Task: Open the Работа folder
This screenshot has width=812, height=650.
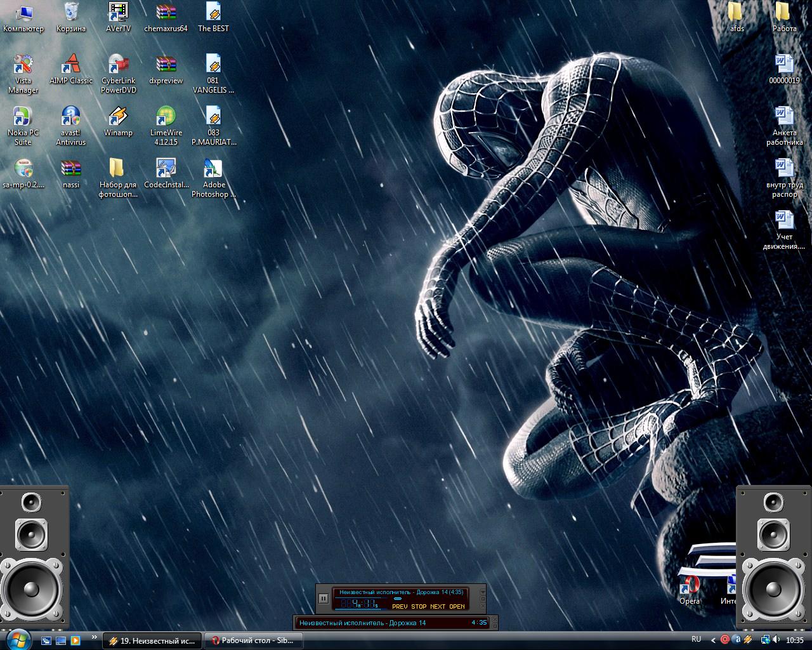Action: tap(784, 17)
